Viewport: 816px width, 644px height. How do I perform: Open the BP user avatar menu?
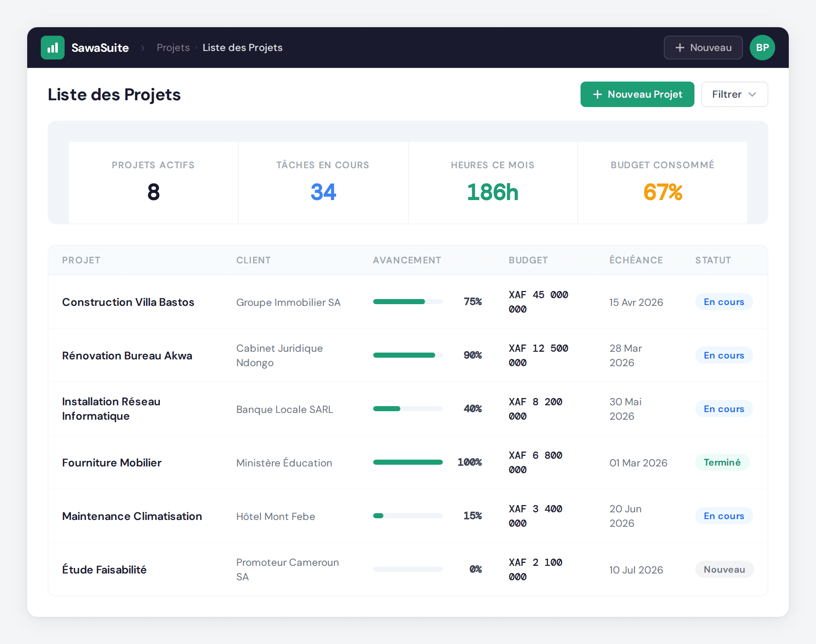tap(762, 48)
